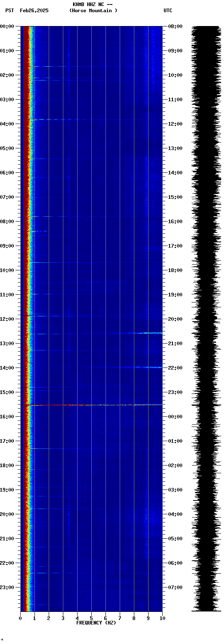Click the high-frequency signal near 14:00 PST
This screenshot has height=644, width=224.
coord(142,367)
